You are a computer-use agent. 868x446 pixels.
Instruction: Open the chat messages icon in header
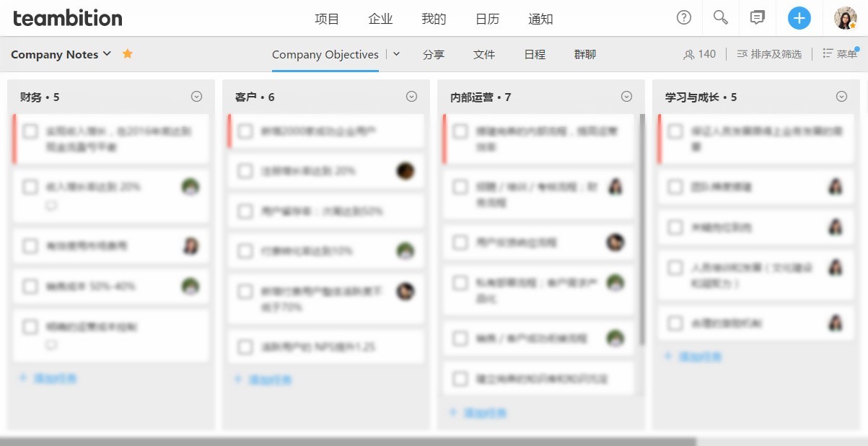pyautogui.click(x=757, y=18)
